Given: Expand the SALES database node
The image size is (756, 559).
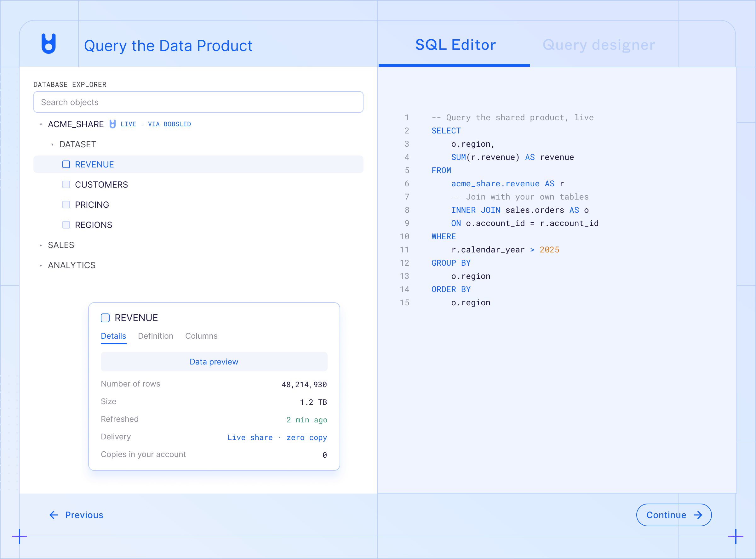Looking at the screenshot, I should pyautogui.click(x=41, y=245).
